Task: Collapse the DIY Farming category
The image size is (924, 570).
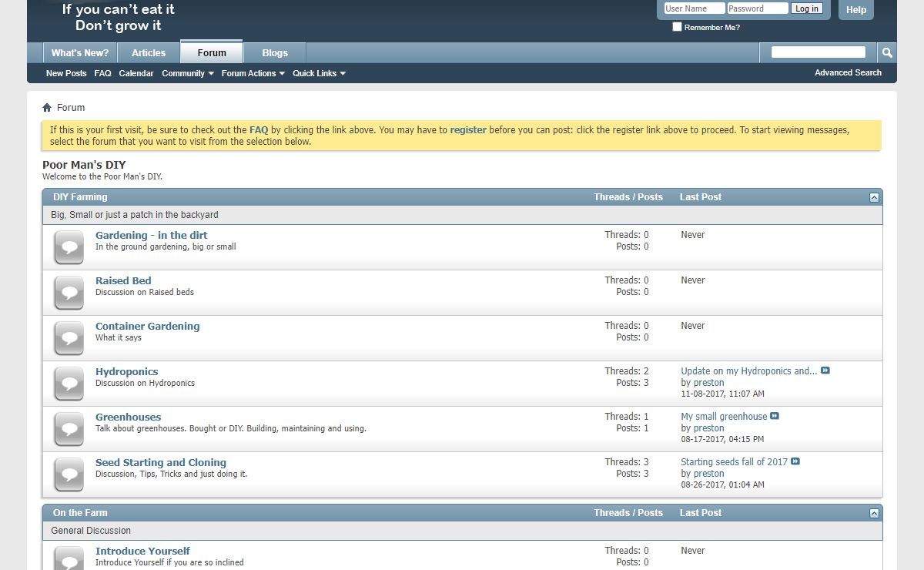Action: [874, 197]
